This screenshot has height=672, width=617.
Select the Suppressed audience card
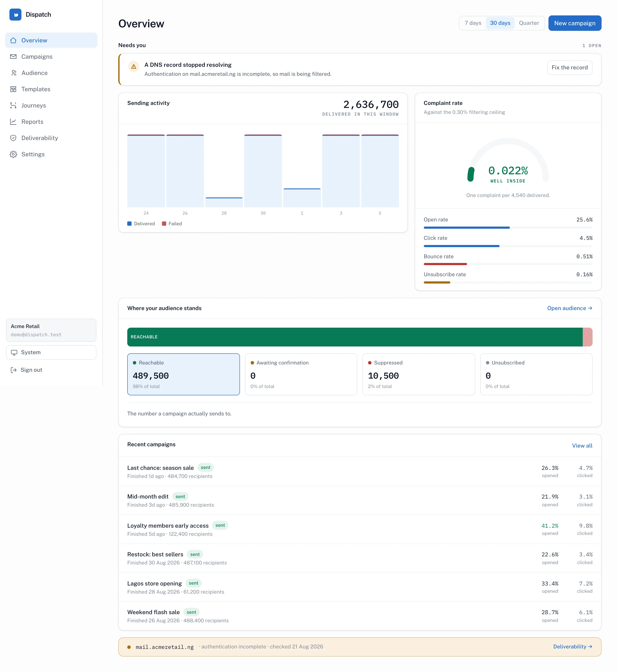pos(418,374)
